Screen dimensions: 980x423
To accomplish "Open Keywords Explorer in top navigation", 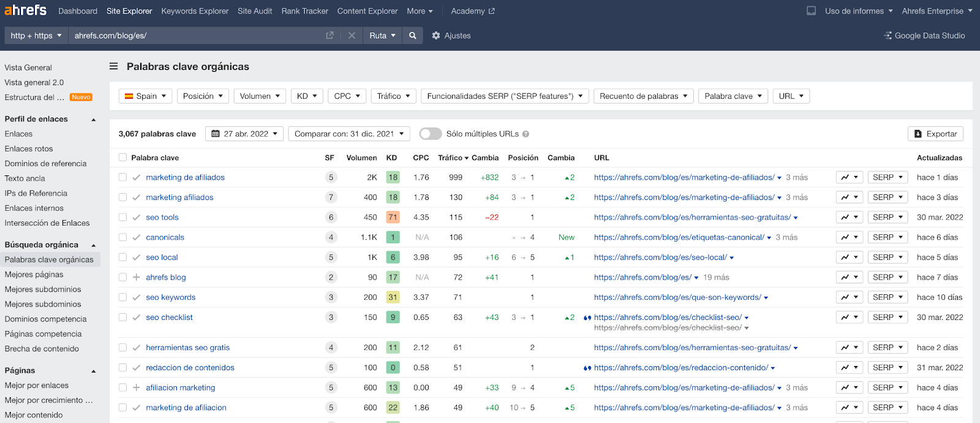I will pos(195,11).
